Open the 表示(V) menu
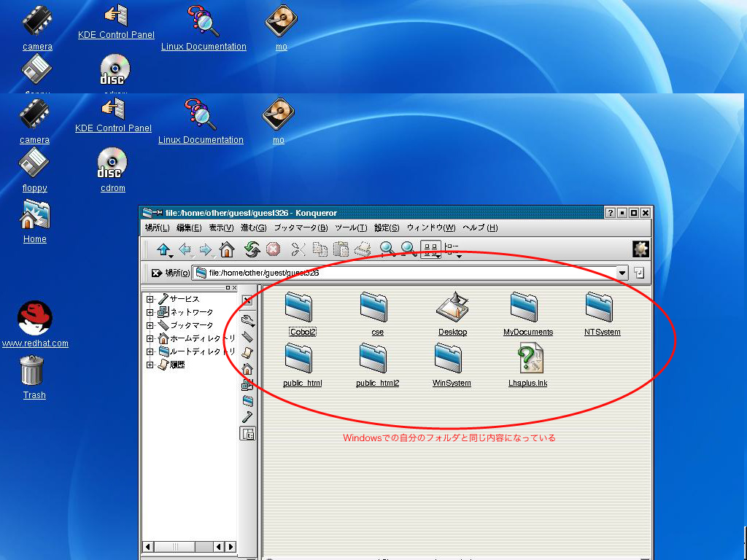 click(222, 227)
